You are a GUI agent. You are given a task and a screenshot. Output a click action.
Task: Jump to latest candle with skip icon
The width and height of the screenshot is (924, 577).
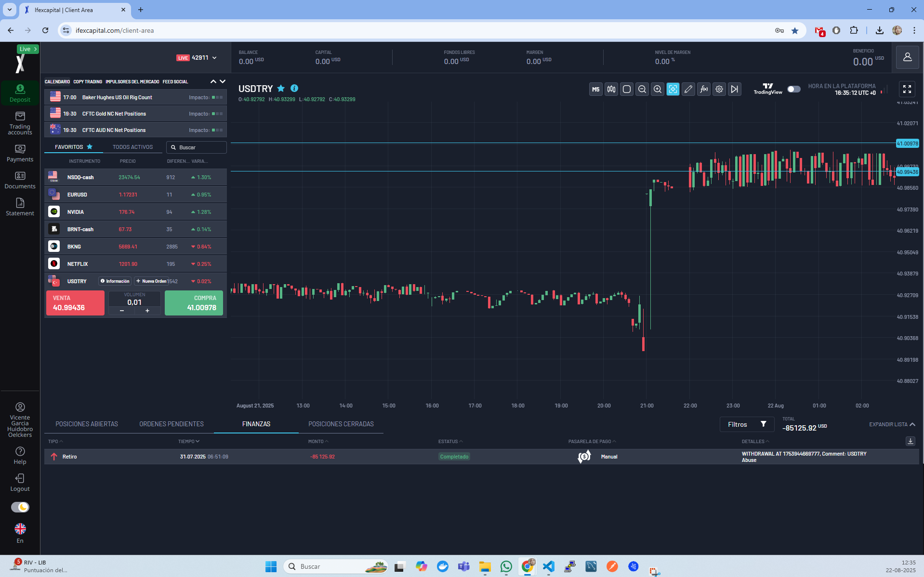[734, 89]
